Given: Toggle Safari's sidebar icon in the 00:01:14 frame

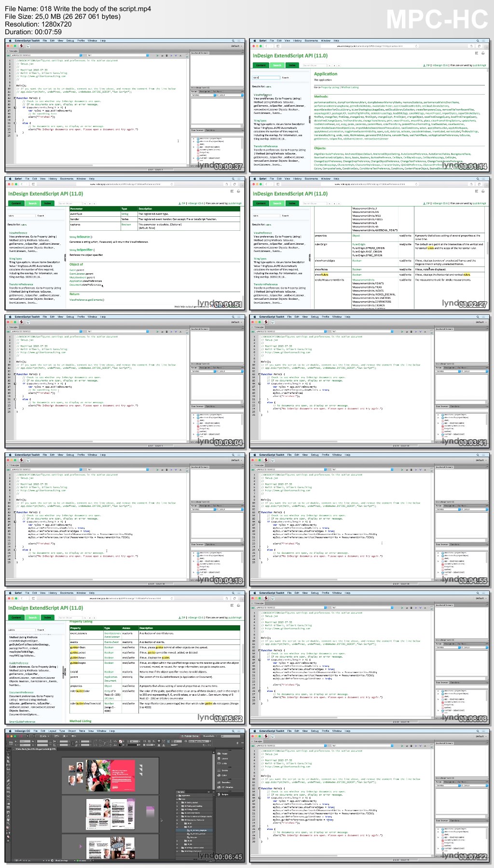Looking at the screenshot, I should 278,46.
